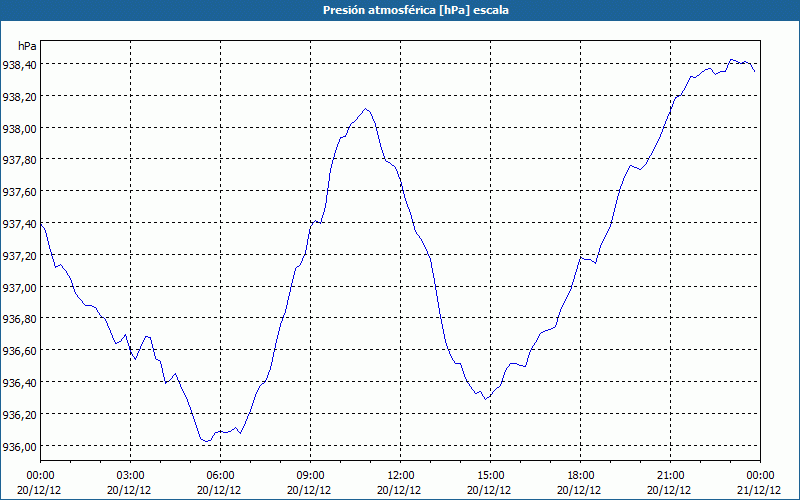Viewport: 800px width, 500px height.
Task: Click the 03:00 time axis label
Action: coord(130,476)
